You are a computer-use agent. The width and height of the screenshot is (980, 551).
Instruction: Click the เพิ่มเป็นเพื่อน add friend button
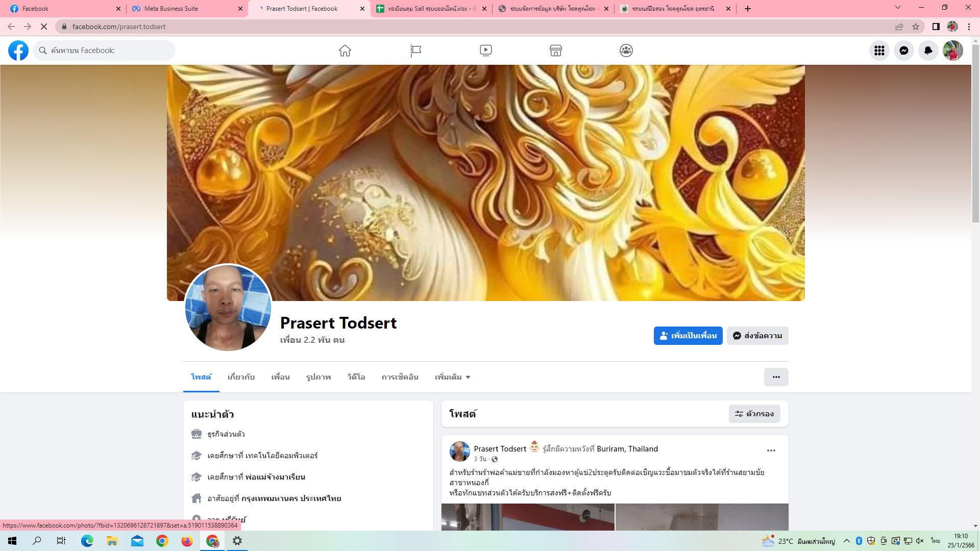688,336
